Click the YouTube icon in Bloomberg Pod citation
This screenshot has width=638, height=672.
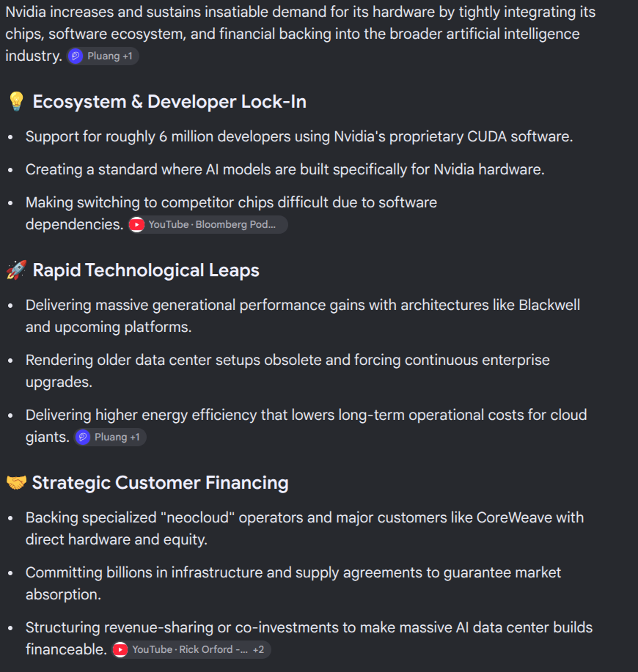(137, 224)
